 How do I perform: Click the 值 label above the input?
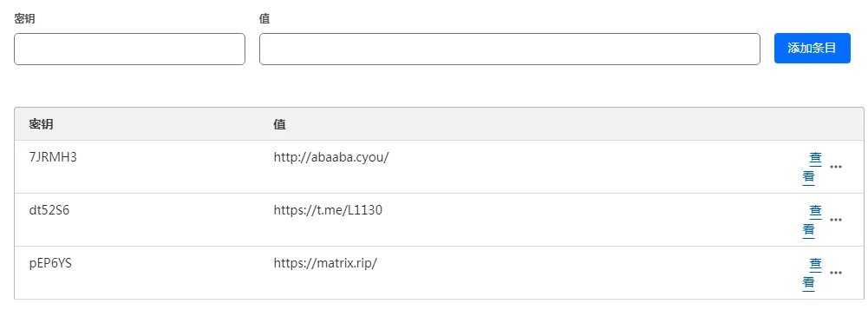pyautogui.click(x=264, y=19)
